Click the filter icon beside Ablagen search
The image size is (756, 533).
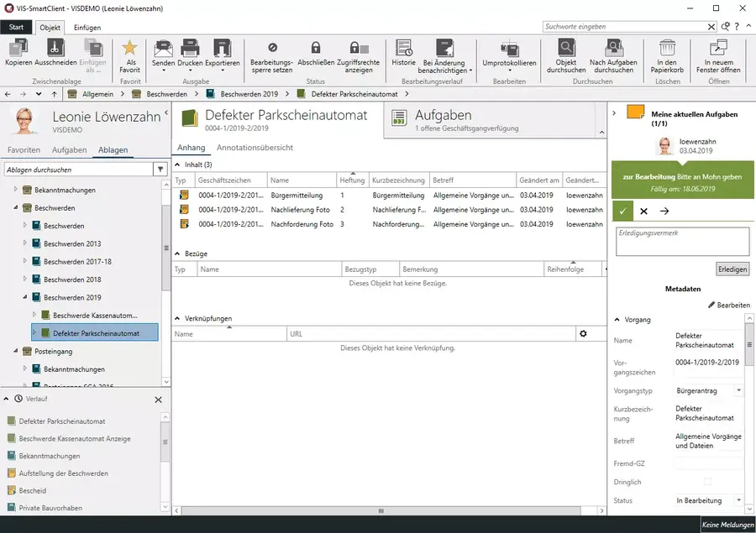[160, 170]
